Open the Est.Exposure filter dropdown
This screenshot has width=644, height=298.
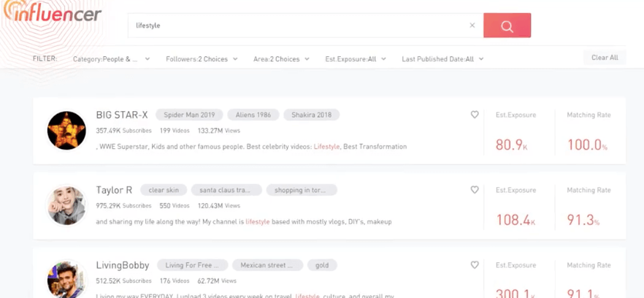(x=356, y=58)
